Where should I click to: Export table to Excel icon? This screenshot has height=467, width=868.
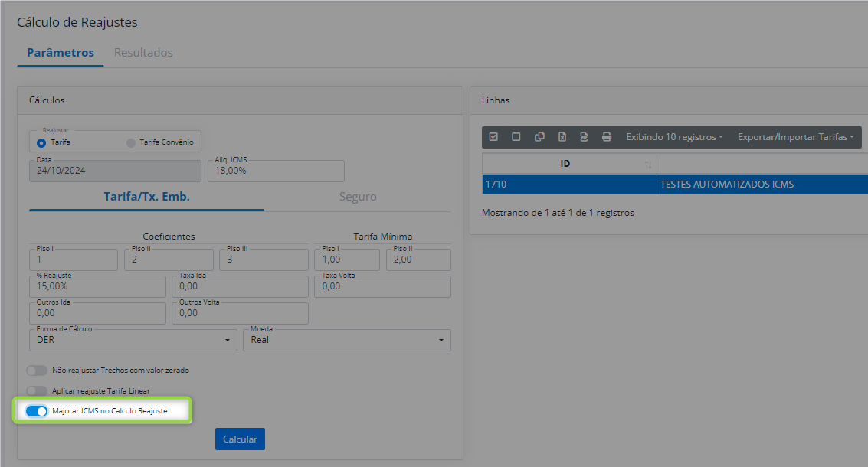click(562, 137)
